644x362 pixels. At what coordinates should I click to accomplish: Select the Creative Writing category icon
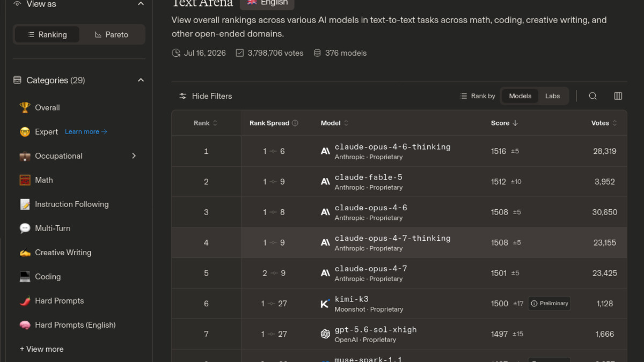tap(25, 252)
